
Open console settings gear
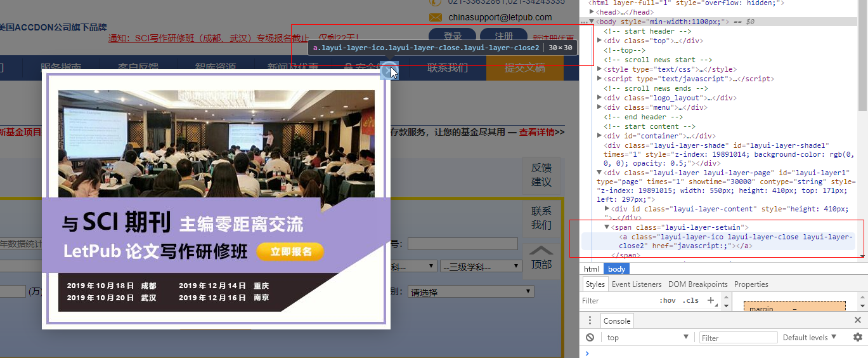[857, 338]
